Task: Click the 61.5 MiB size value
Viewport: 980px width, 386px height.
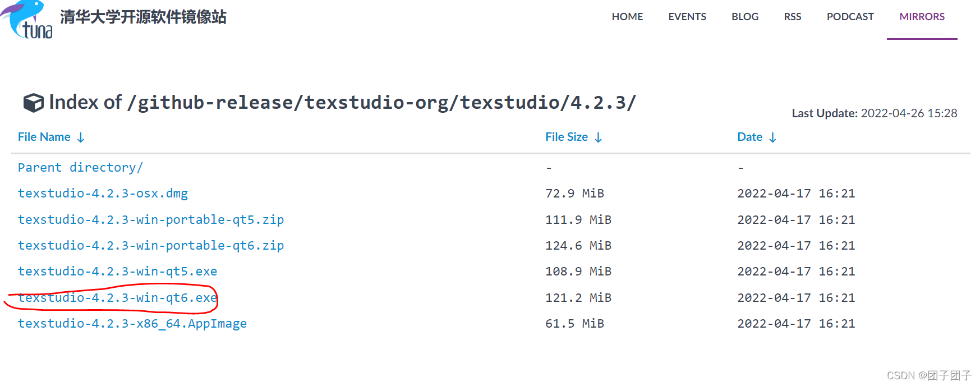Action: [x=574, y=324]
